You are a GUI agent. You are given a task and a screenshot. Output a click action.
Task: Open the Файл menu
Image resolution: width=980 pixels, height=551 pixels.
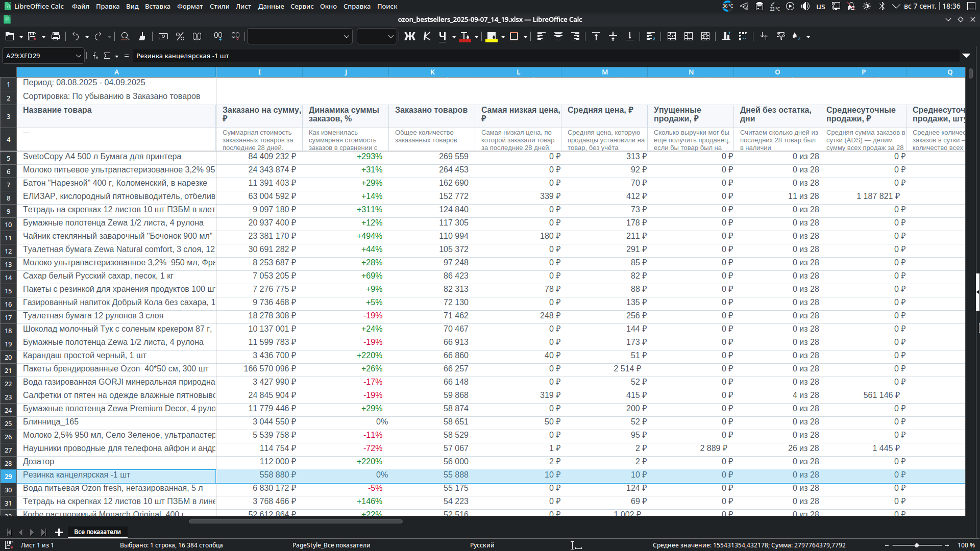point(81,6)
